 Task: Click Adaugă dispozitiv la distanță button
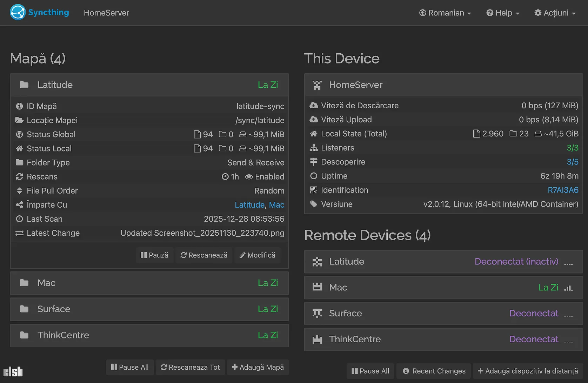528,371
